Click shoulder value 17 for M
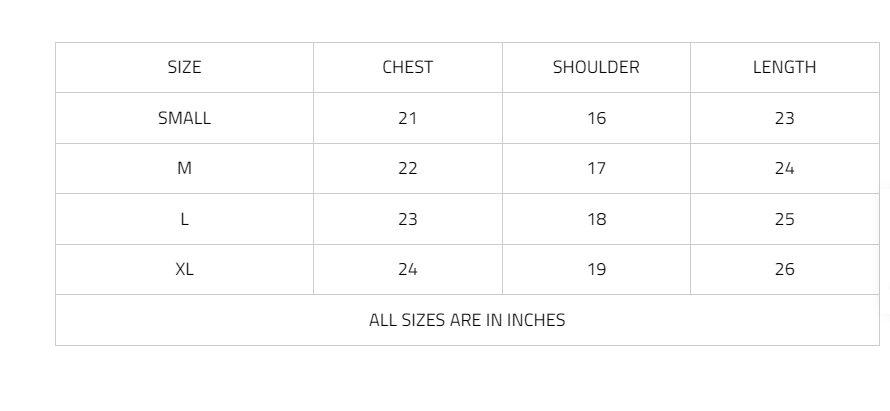The image size is (890, 411). tap(597, 169)
